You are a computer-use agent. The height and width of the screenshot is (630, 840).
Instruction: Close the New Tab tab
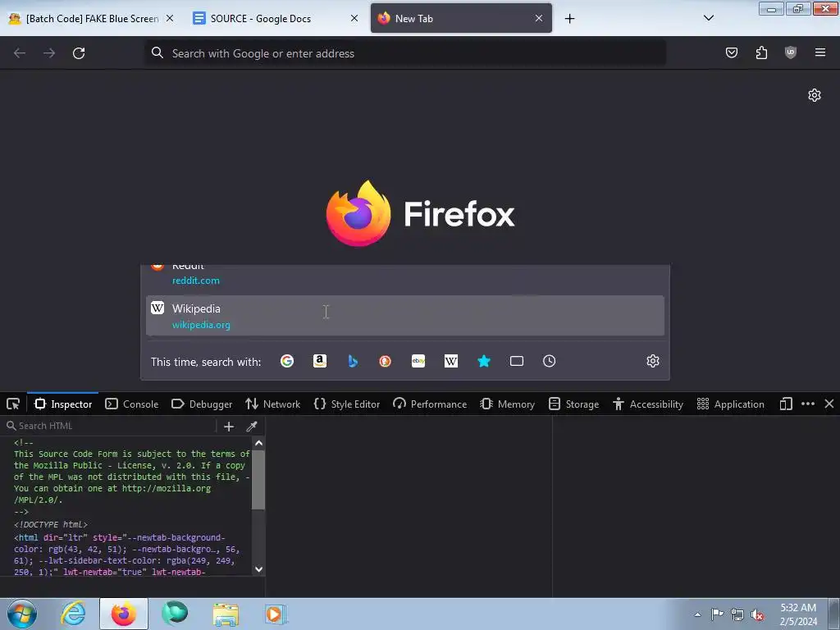coord(539,18)
